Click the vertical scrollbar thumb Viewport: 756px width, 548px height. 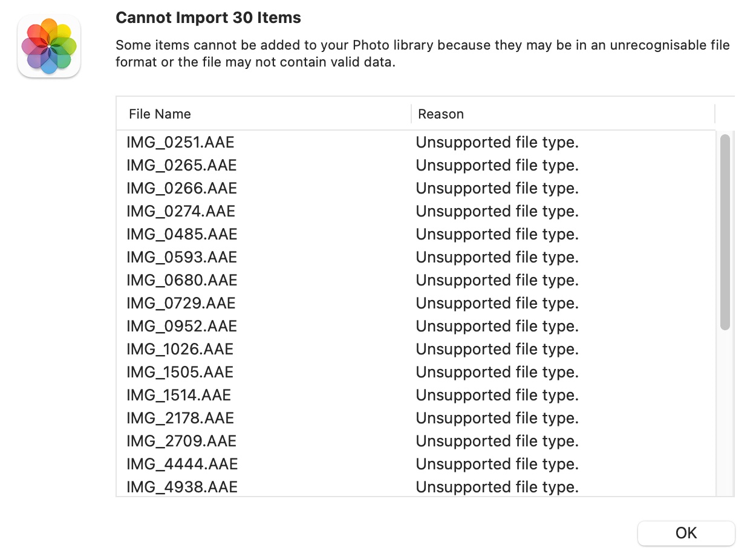click(725, 232)
